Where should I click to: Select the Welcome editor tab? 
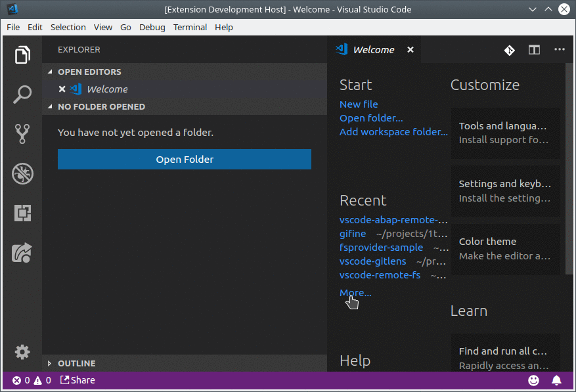pos(374,50)
